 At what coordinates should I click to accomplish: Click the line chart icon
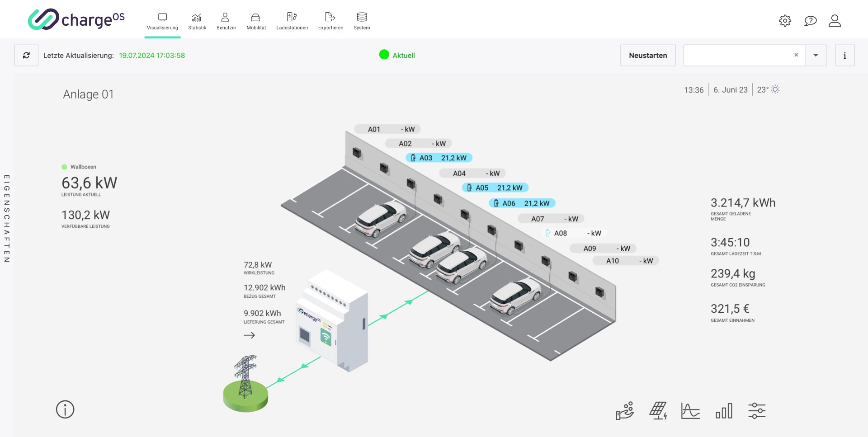[690, 411]
